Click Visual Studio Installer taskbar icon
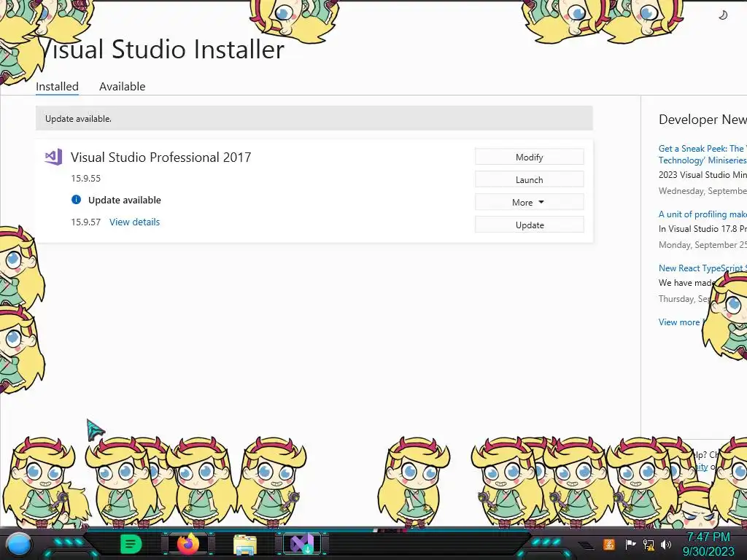The image size is (747, 560). (x=302, y=544)
